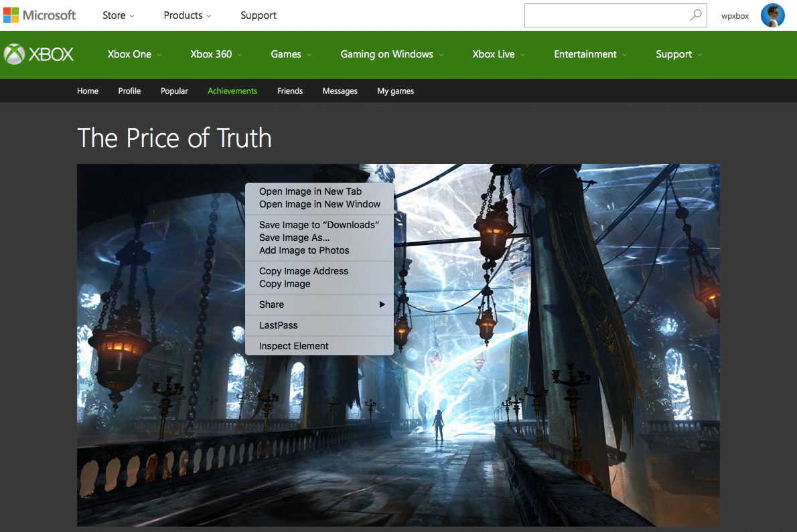Expand the Xbox 360 menu
Screen dimensions: 797x532
[216, 54]
